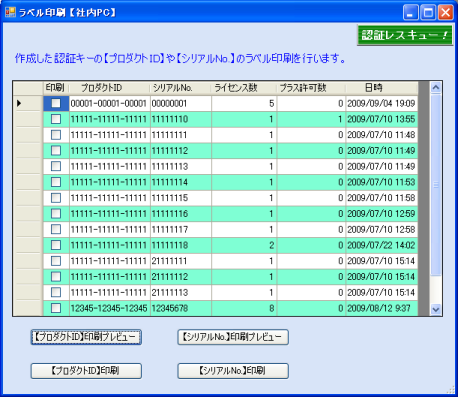
Task: Click the 印刷 column header
Action: (x=56, y=88)
